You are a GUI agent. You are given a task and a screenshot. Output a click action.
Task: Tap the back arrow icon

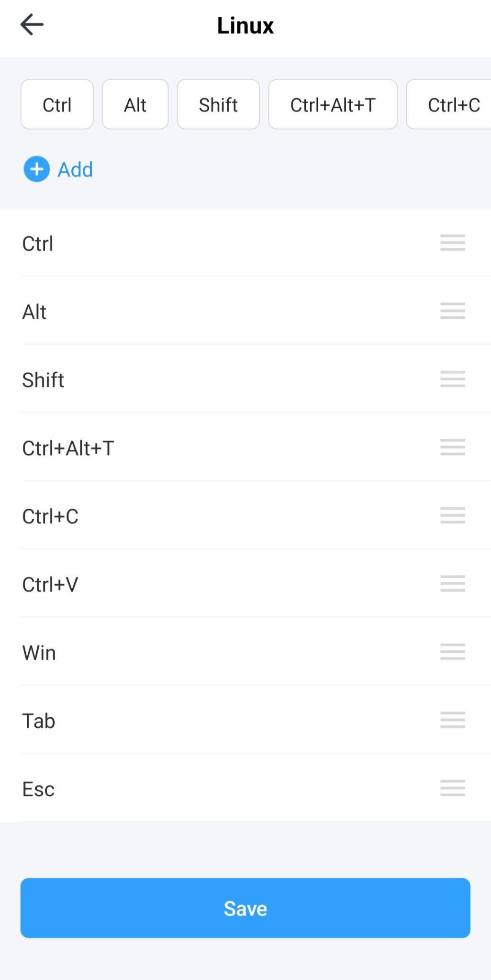tap(32, 24)
